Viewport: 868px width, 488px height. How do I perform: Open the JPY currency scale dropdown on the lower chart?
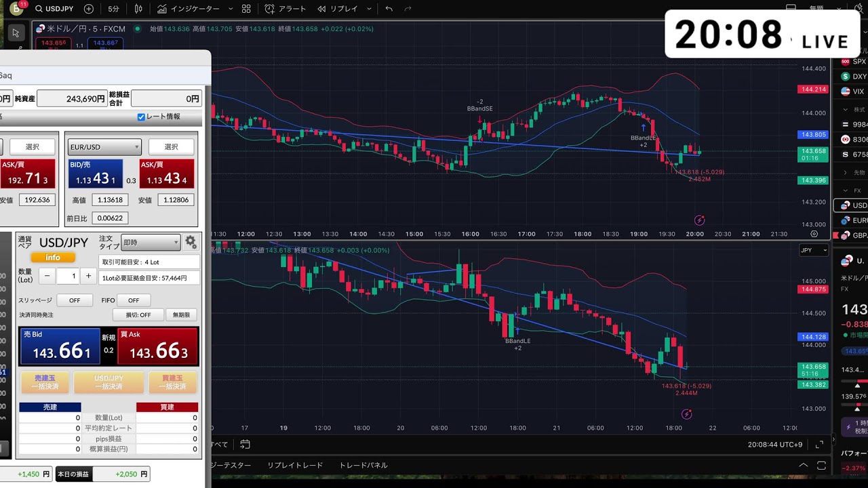pos(814,250)
